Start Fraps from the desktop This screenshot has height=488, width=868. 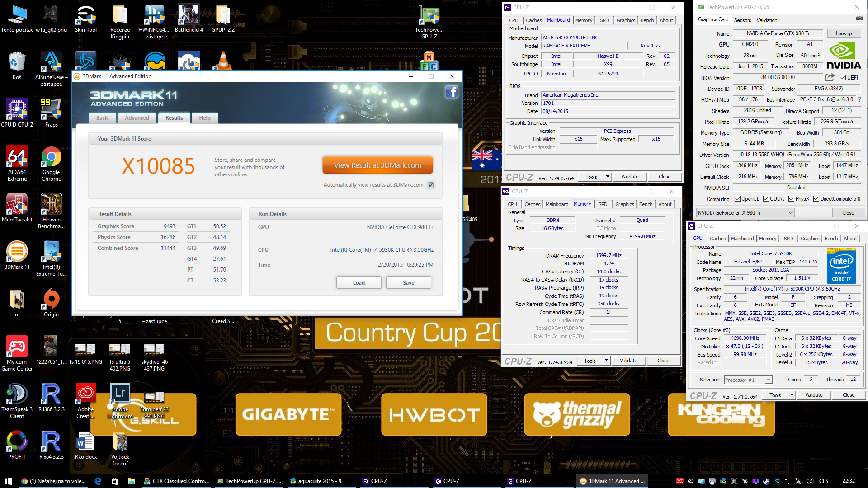coord(51,113)
